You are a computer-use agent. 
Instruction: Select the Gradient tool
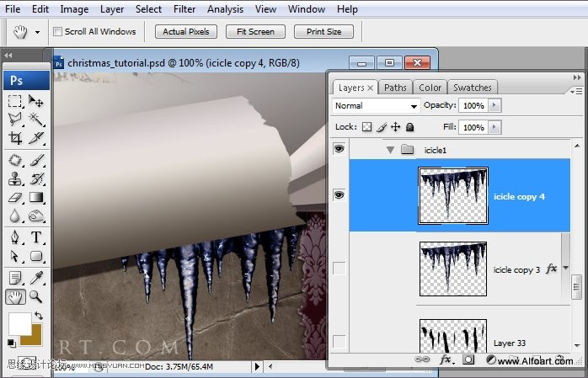(x=36, y=198)
